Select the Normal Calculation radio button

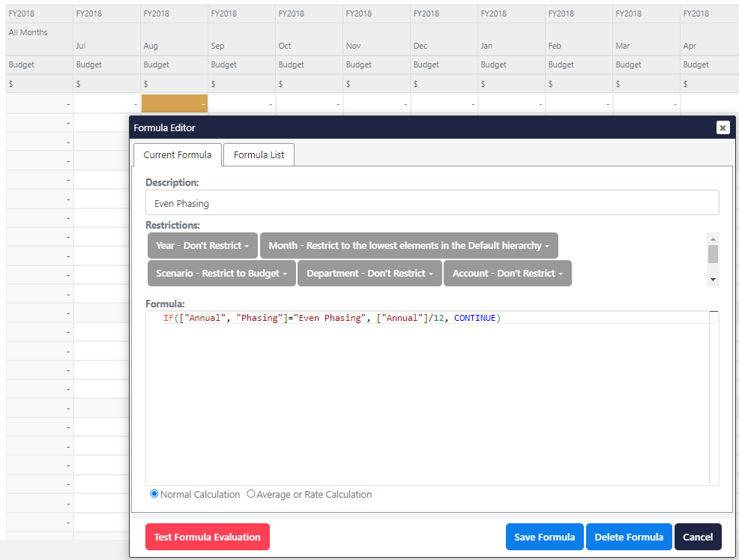[154, 493]
